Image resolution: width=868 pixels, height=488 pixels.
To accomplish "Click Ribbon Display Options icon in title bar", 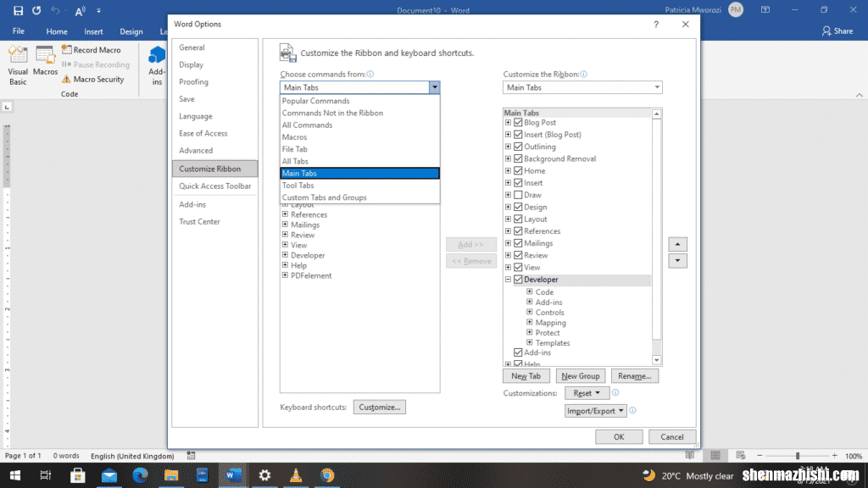I will tap(765, 10).
